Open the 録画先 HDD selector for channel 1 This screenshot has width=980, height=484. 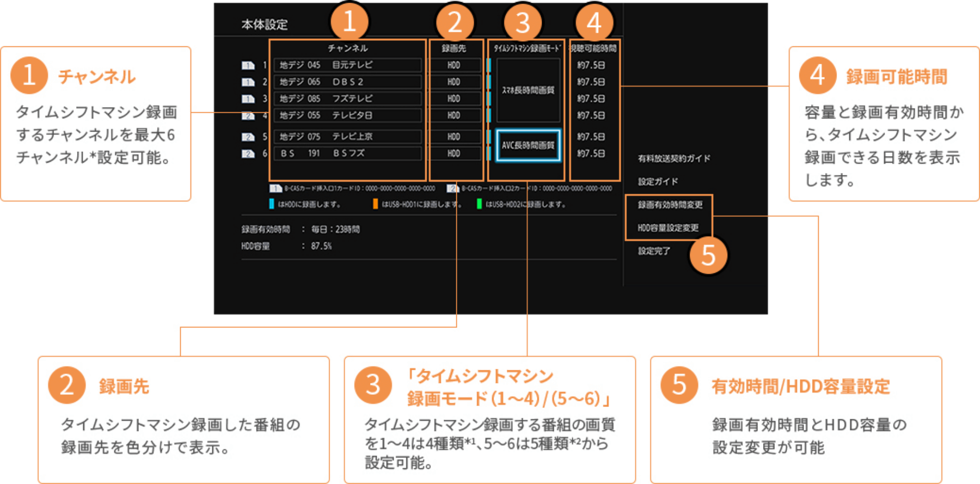[x=454, y=65]
